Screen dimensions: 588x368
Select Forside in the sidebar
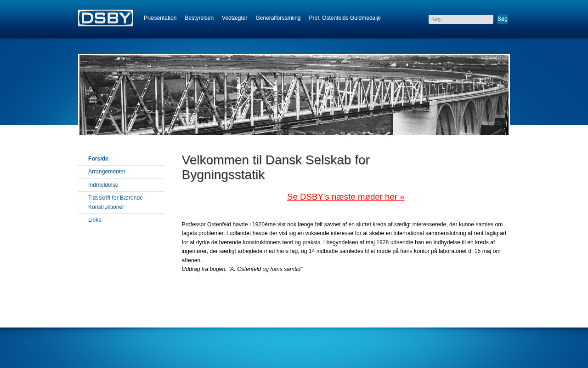click(x=98, y=159)
